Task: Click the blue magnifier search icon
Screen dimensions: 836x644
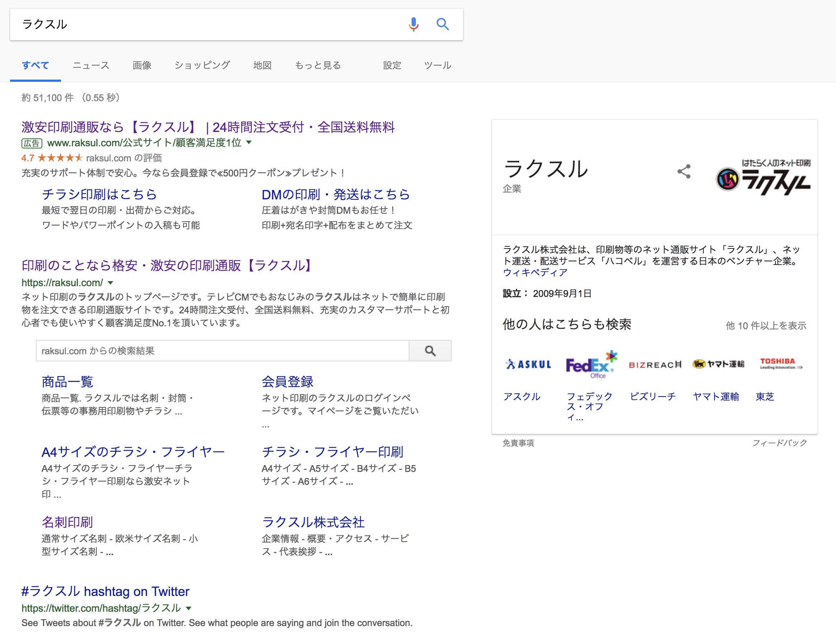Action: [442, 24]
